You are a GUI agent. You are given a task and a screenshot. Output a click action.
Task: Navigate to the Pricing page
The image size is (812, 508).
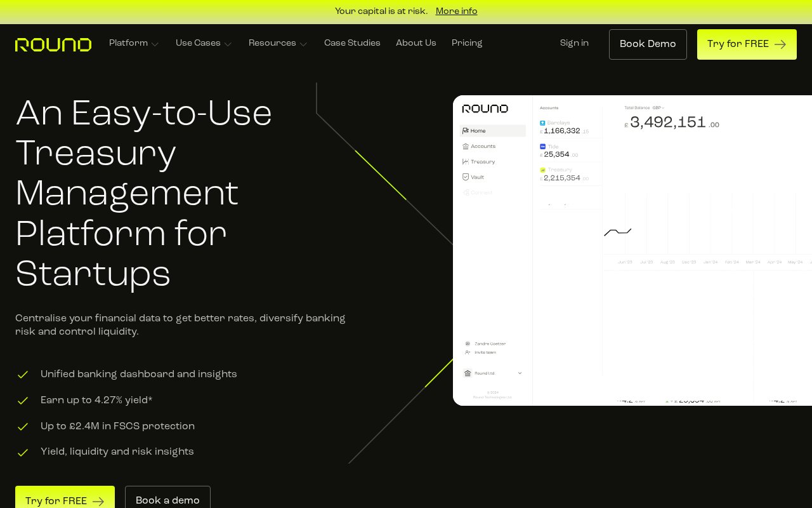pyautogui.click(x=467, y=43)
